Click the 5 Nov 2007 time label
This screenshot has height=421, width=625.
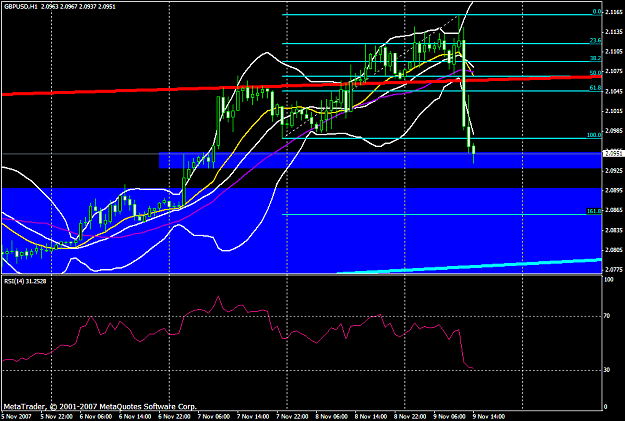pos(16,417)
